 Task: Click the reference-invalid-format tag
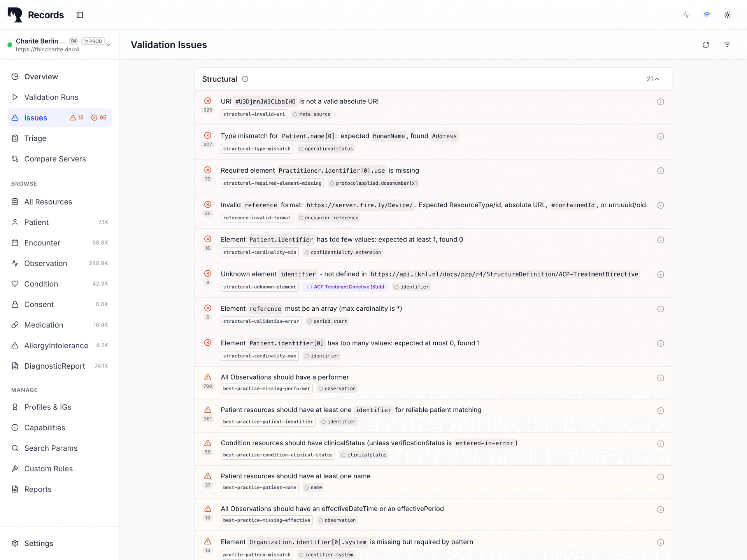(257, 218)
